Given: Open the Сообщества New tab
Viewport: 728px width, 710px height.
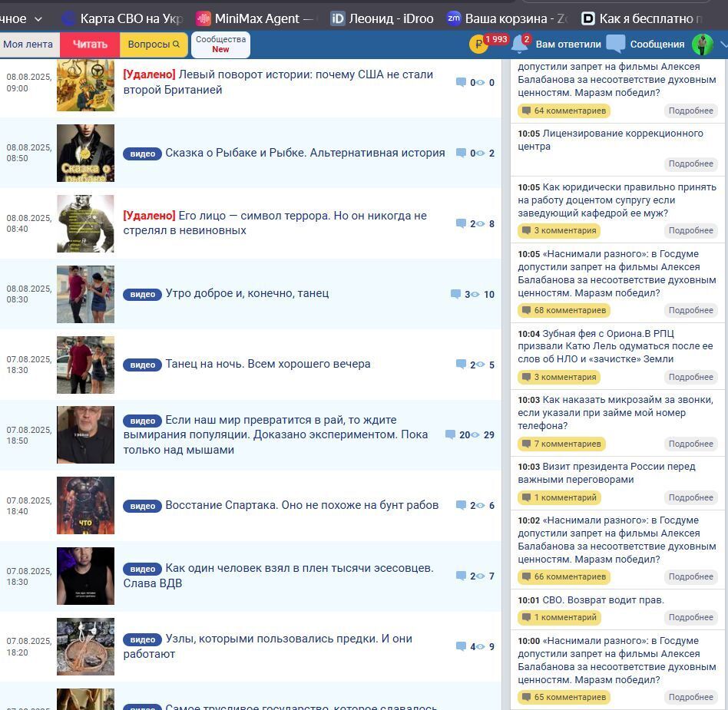Looking at the screenshot, I should [220, 45].
